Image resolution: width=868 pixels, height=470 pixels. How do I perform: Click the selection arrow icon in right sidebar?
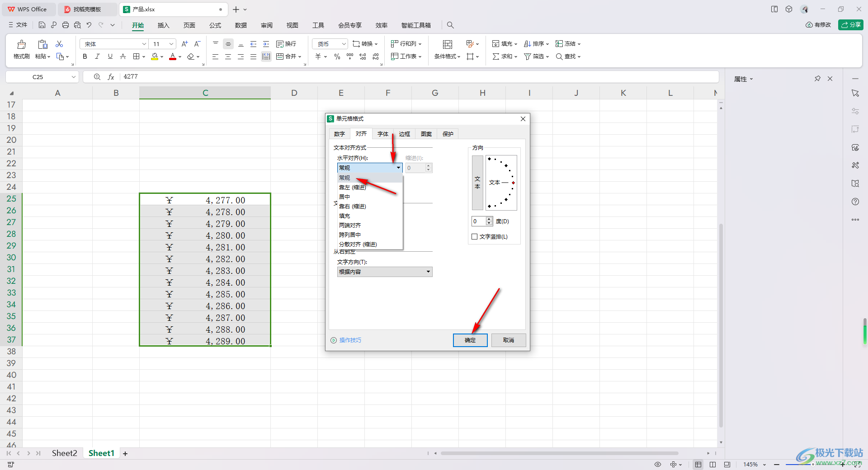click(855, 93)
